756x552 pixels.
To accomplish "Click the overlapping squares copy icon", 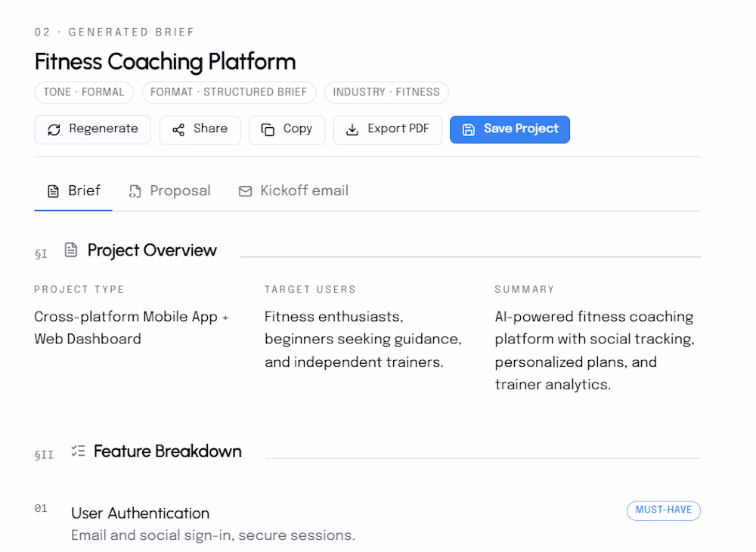I will (x=268, y=130).
